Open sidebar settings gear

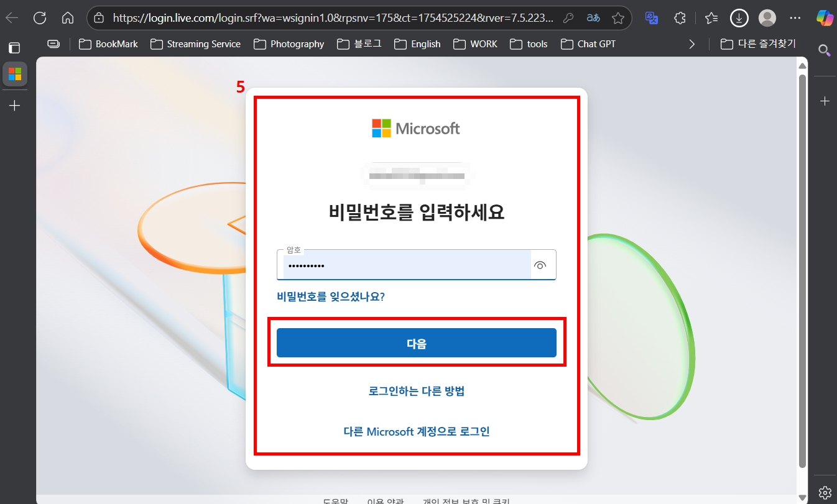(x=825, y=493)
